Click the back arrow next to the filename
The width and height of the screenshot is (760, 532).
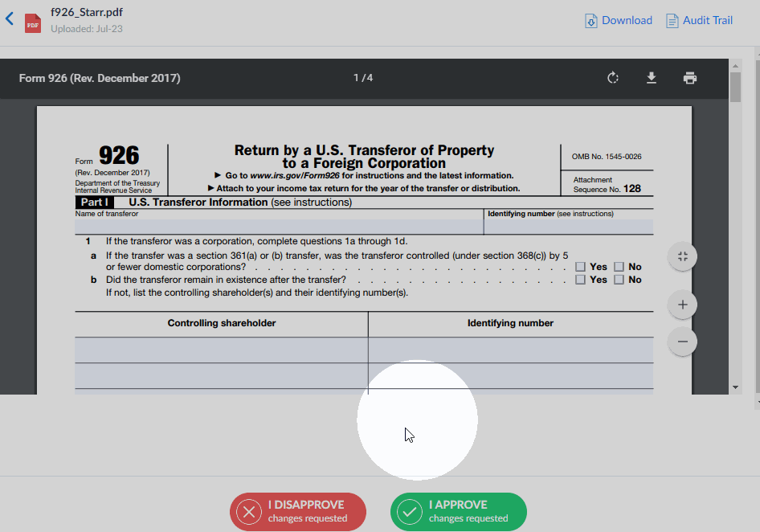click(9, 16)
